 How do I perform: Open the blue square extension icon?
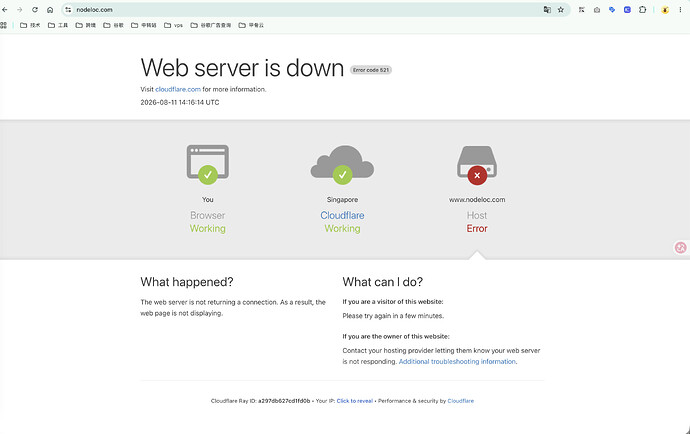click(628, 10)
